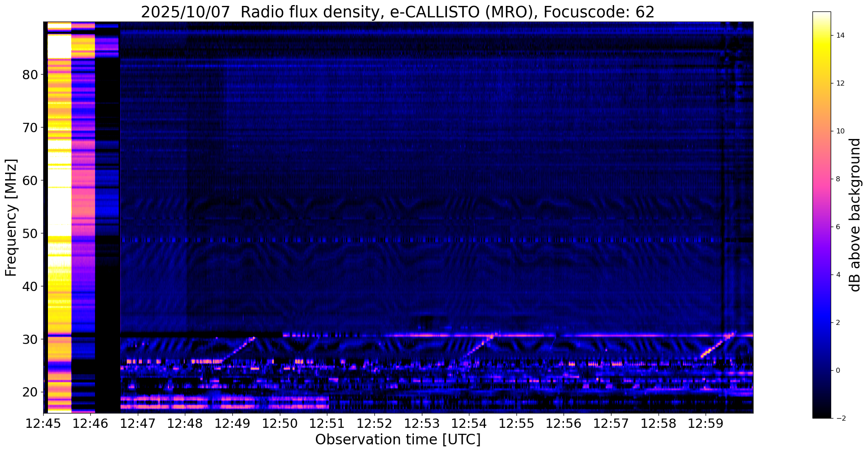This screenshot has width=868, height=452.
Task: Select the 12:50 time tick label
Action: (x=280, y=423)
